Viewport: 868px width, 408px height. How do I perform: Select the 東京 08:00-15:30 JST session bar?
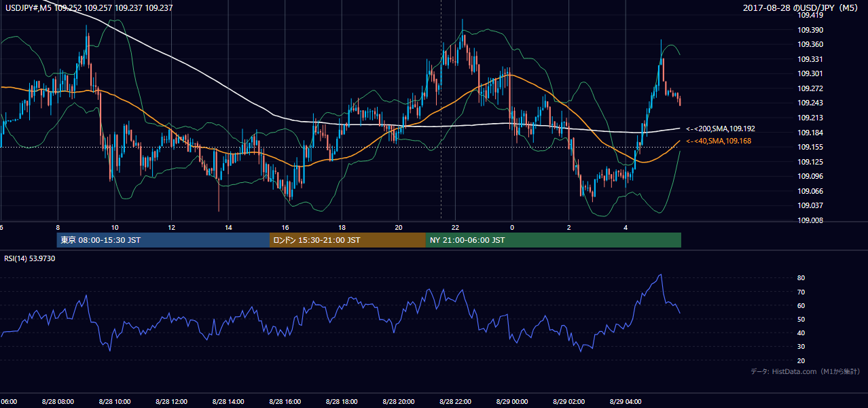pos(163,240)
